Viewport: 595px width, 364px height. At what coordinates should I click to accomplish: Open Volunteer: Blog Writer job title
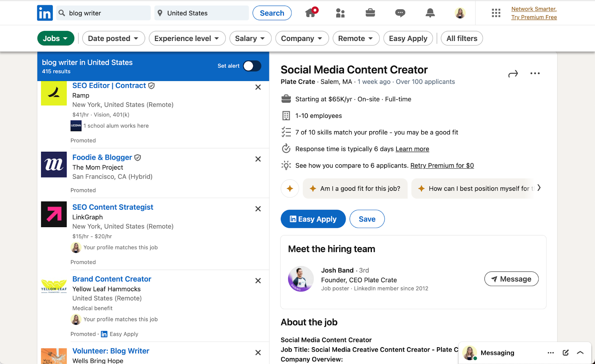point(111,351)
